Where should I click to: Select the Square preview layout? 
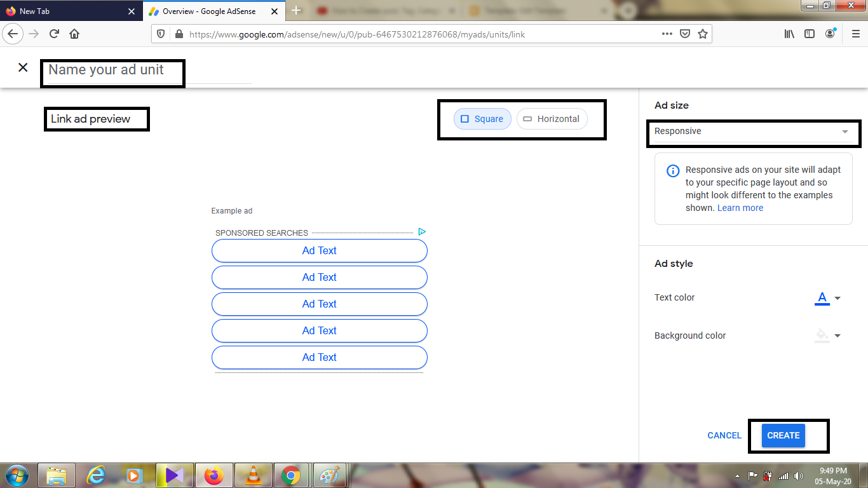pos(482,119)
